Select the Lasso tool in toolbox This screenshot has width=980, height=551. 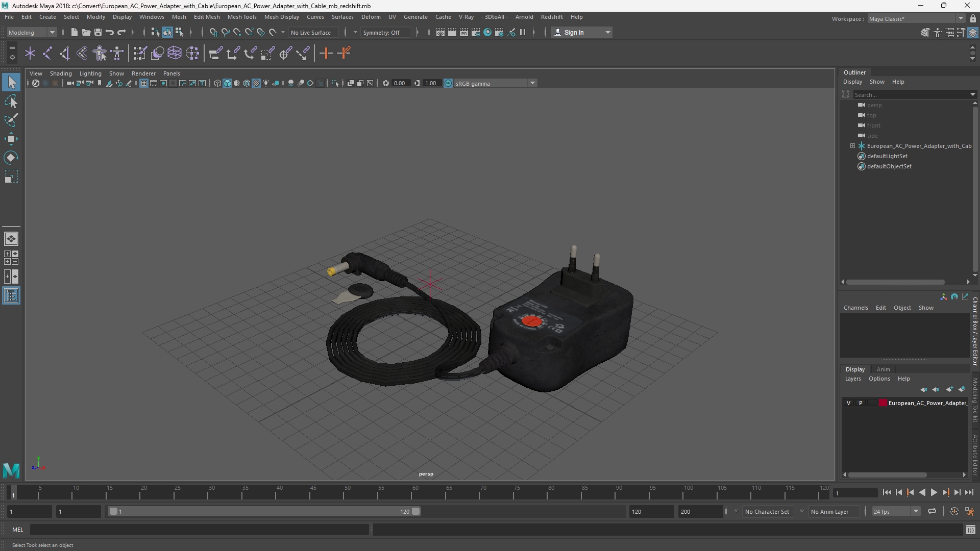click(11, 102)
